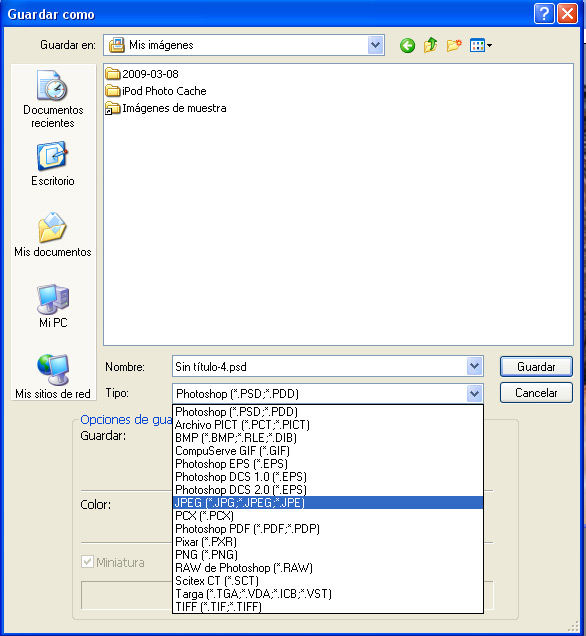Open Mis sitios de red location
This screenshot has height=636, width=586.
pos(53,377)
